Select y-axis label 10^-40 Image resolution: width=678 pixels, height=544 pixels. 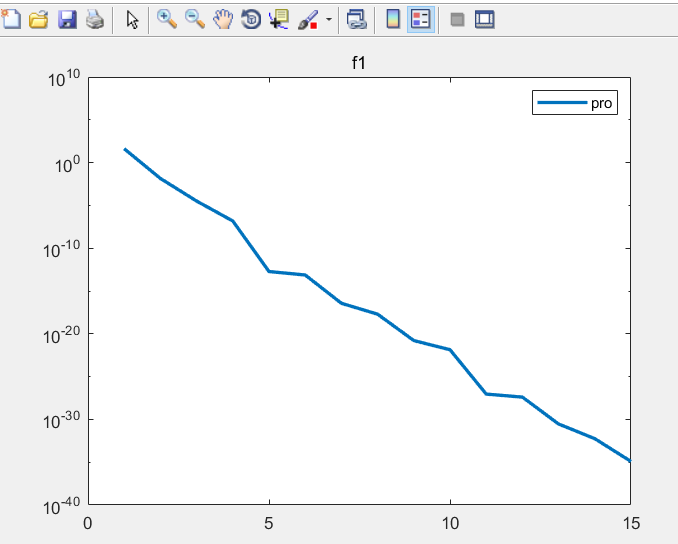[x=62, y=506]
